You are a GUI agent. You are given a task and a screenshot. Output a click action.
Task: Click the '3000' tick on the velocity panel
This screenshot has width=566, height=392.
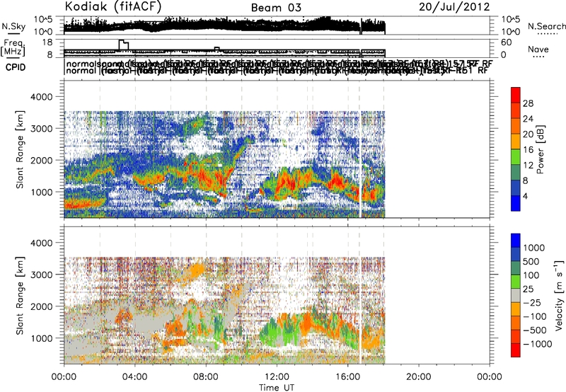point(41,275)
